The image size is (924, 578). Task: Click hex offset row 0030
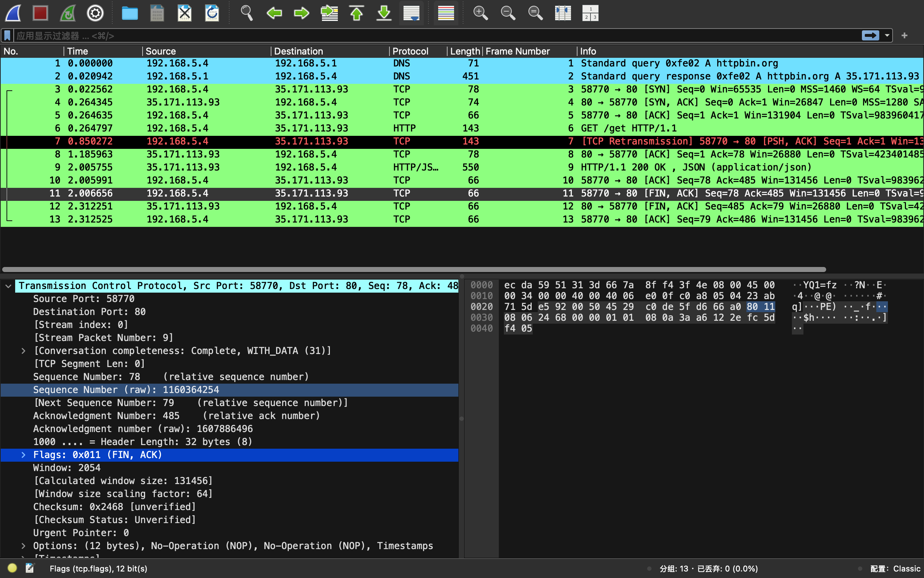[481, 318]
